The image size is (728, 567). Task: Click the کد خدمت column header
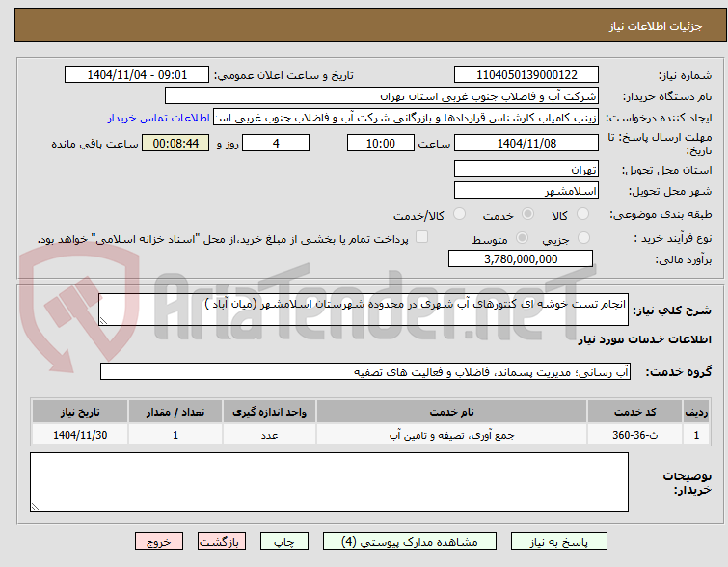tap(634, 412)
